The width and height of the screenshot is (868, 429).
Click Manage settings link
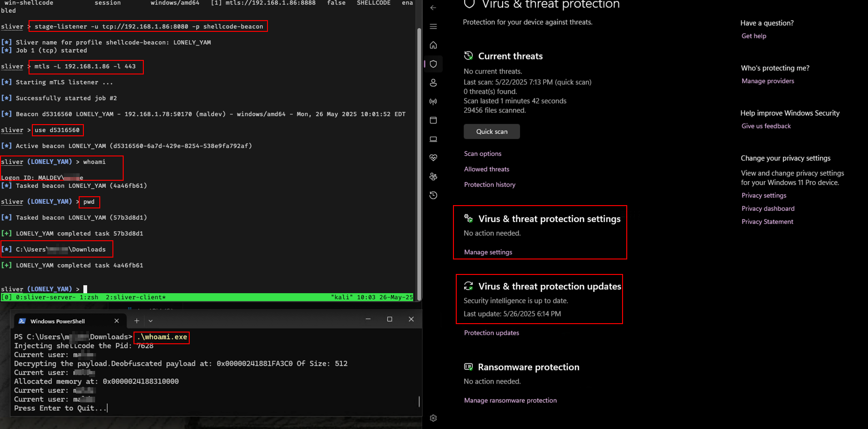[488, 252]
